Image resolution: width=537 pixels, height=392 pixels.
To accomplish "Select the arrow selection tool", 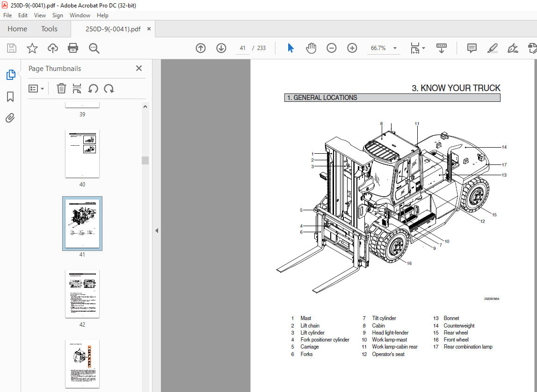I will point(290,48).
